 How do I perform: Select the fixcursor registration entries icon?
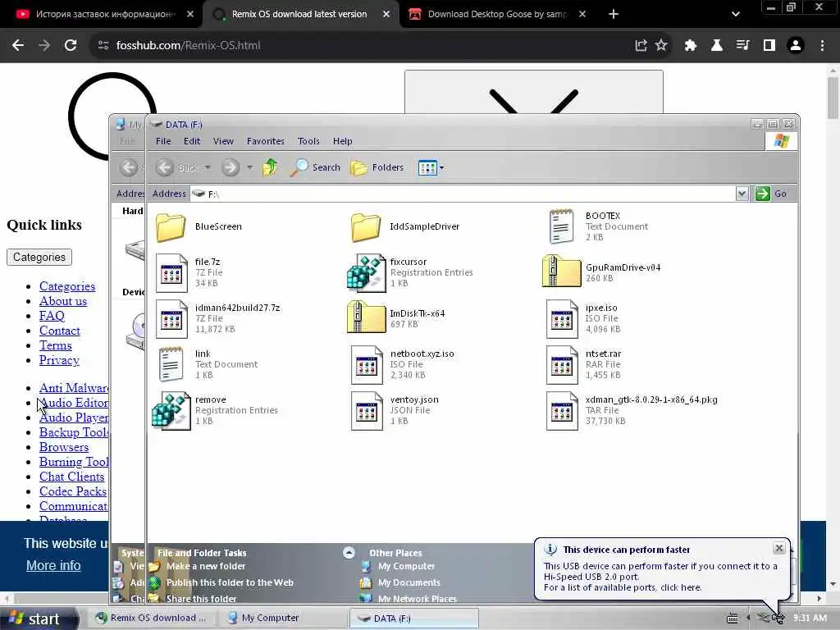coord(367,272)
